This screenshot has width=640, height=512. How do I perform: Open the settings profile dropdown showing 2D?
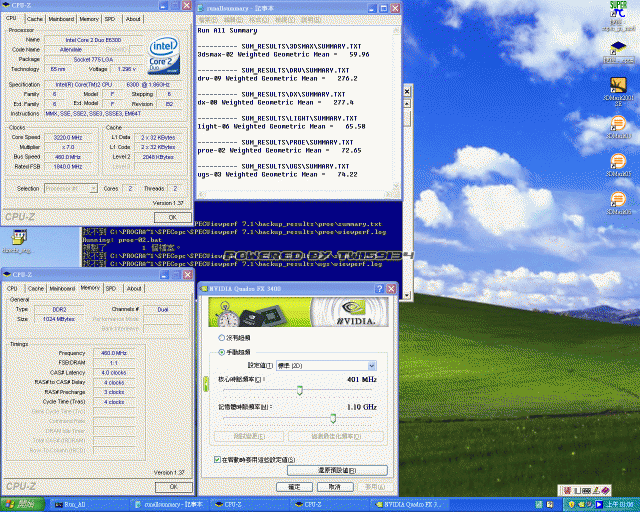tap(326, 365)
